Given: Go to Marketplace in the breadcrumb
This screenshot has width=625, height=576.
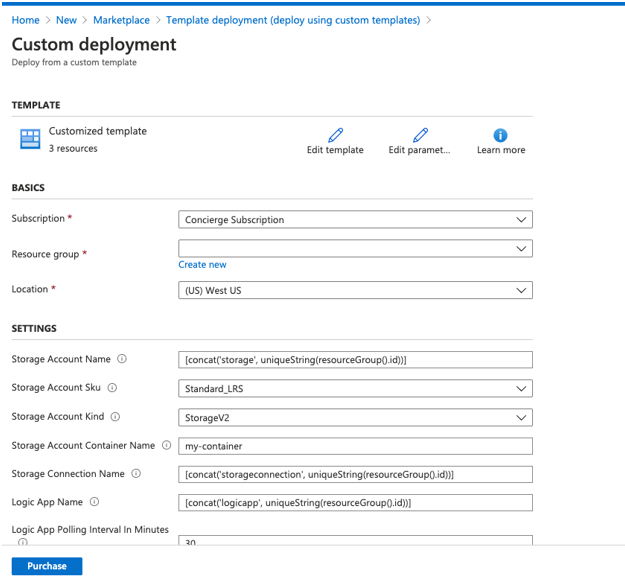Looking at the screenshot, I should (x=121, y=20).
